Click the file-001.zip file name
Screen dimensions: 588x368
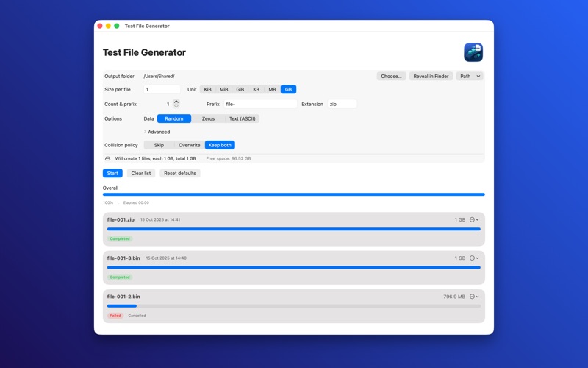pos(121,219)
